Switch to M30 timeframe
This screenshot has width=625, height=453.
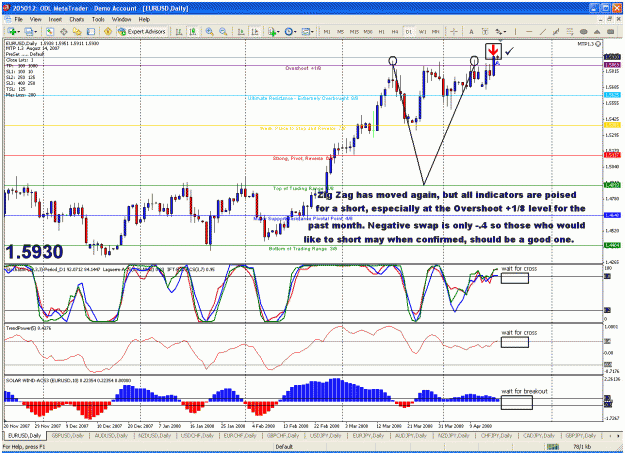368,32
